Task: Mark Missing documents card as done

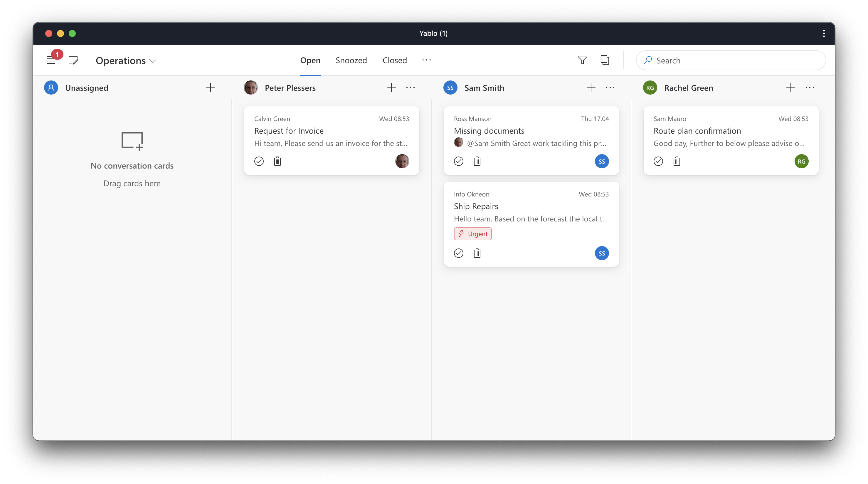Action: [458, 161]
